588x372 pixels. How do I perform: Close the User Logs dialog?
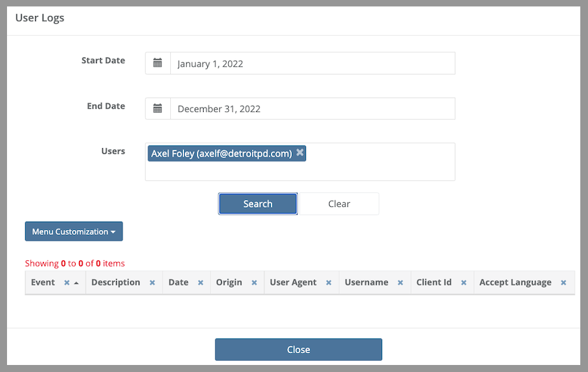[298, 350]
